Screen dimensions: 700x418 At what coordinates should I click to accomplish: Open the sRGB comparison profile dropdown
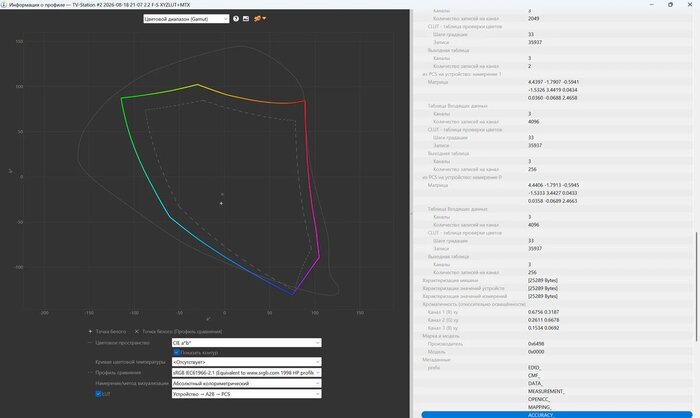coord(246,372)
